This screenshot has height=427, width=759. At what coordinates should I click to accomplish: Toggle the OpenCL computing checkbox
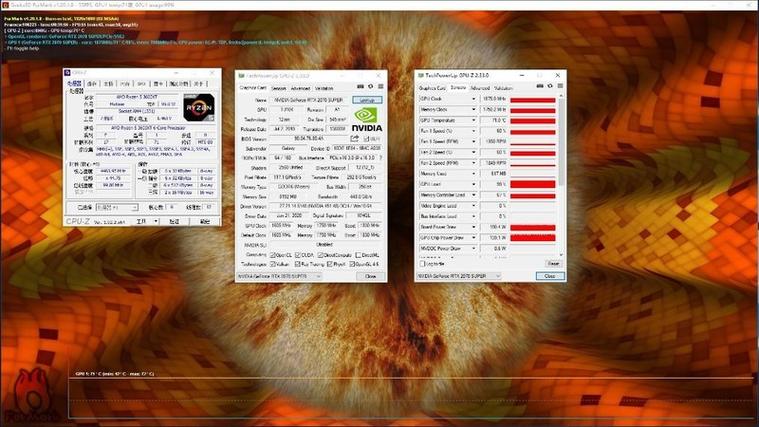pos(274,254)
